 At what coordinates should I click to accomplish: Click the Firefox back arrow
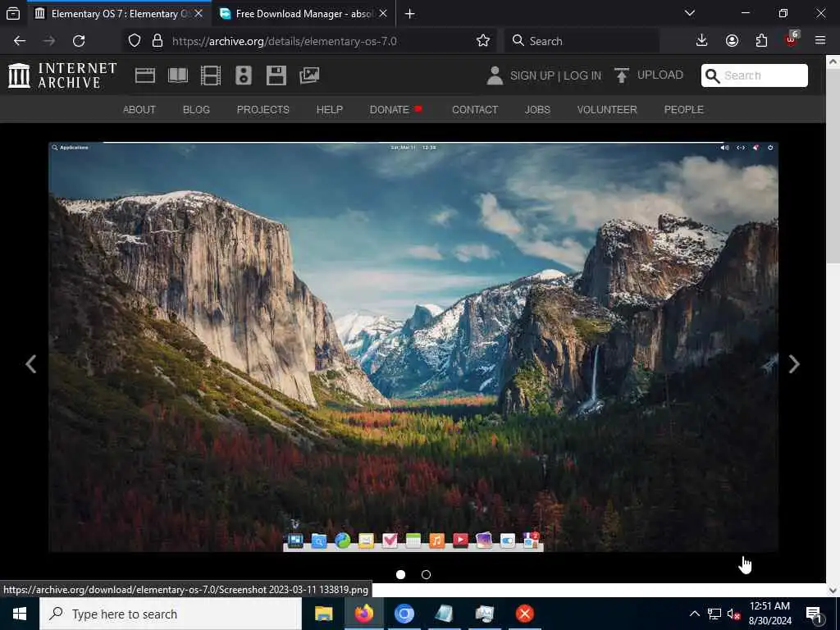(20, 41)
